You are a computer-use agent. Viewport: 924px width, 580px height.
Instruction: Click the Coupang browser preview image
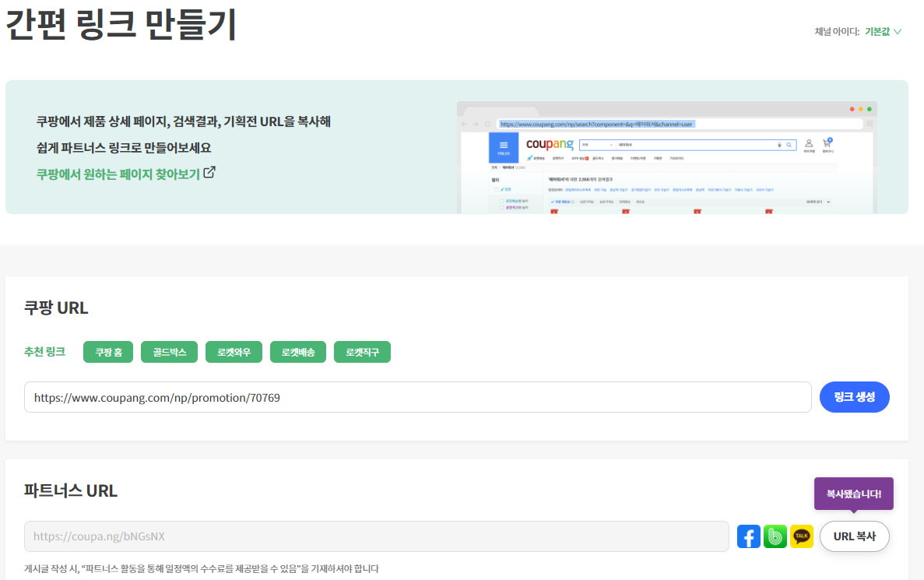[x=667, y=157]
